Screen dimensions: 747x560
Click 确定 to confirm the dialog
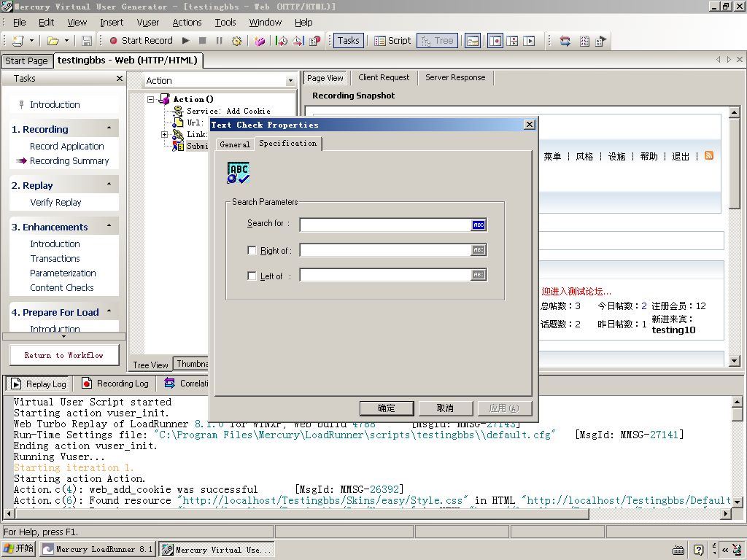click(387, 408)
